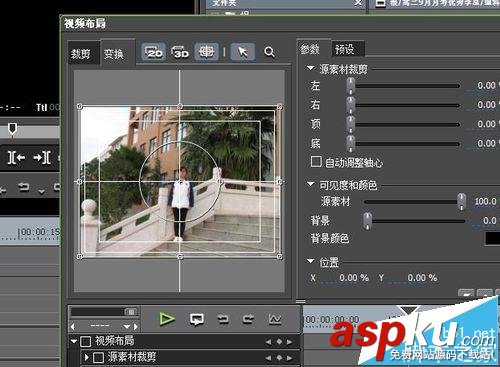This screenshot has height=367, width=500.
Task: Expand the 源素材裁剪 tree row
Action: pos(87,358)
